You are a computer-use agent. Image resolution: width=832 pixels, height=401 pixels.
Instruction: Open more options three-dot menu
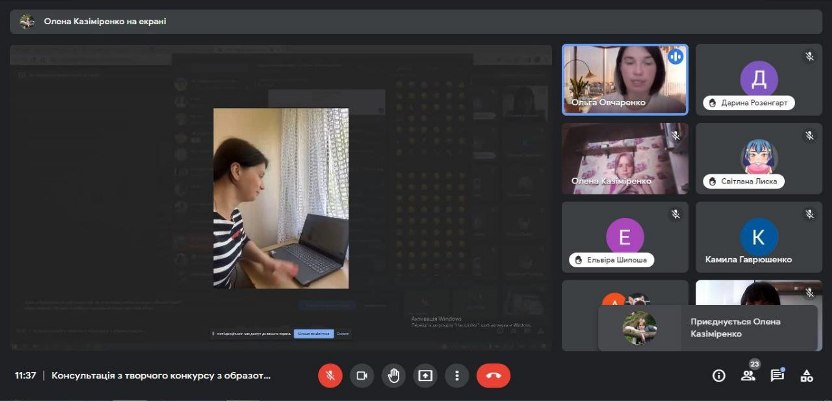pos(457,376)
